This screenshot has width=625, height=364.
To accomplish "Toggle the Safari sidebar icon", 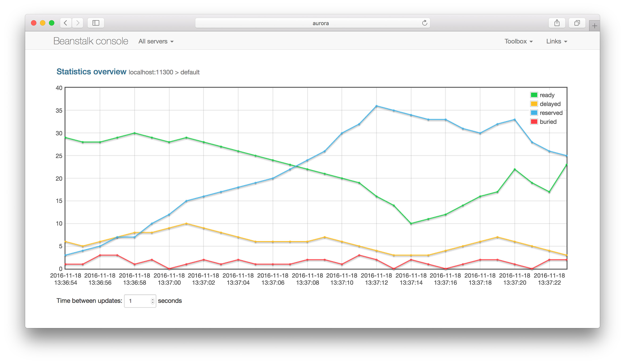I will (x=96, y=23).
